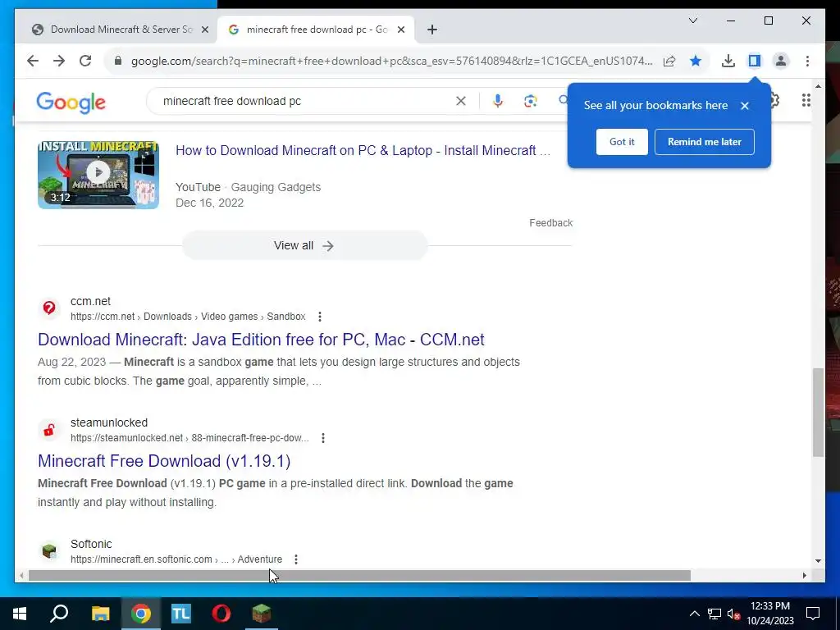Screen dimensions: 840x630
Task: Show hidden system tray icons
Action: tap(694, 614)
